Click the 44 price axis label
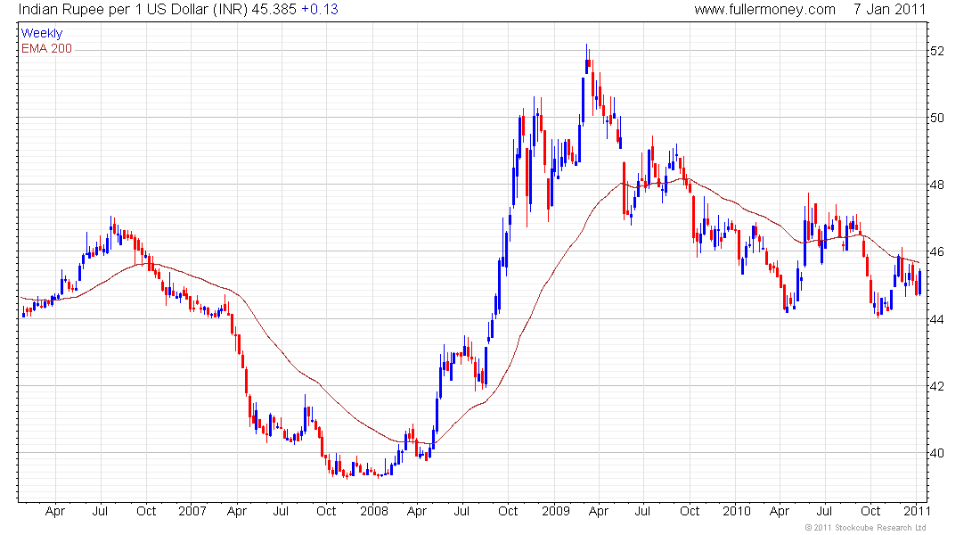 (x=937, y=319)
